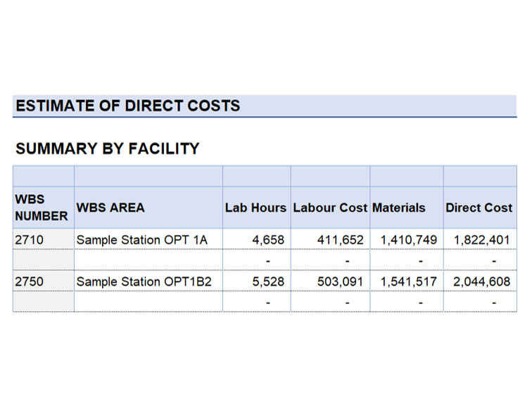The width and height of the screenshot is (532, 399).
Task: Click the ESTIMATE OF DIRECT COSTS title
Action: pyautogui.click(x=128, y=106)
